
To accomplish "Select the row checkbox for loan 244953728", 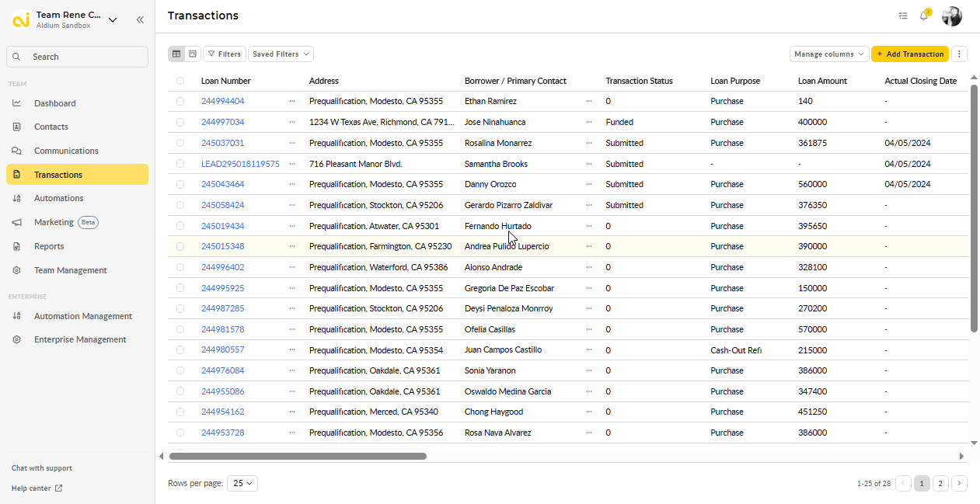I will point(180,433).
